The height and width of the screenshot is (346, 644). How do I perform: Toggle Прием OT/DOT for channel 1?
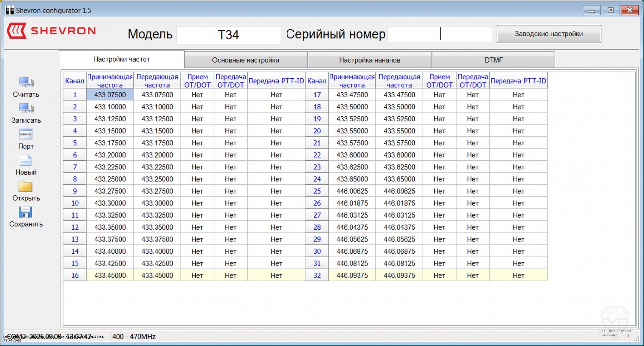coord(197,94)
